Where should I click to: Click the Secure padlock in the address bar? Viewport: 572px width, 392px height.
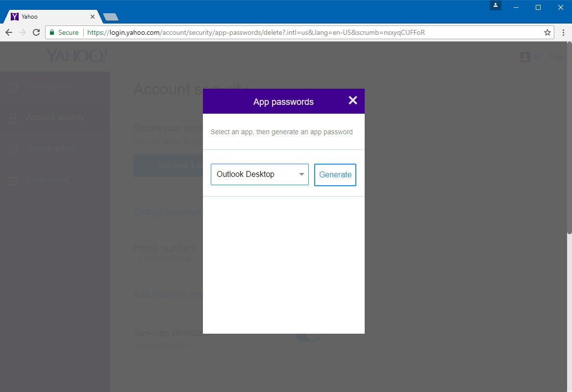coord(52,32)
